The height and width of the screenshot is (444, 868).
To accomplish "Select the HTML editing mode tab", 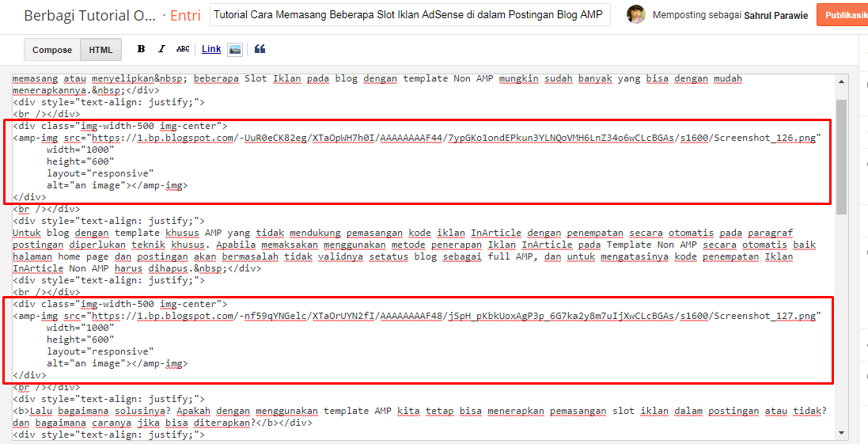I will 100,50.
